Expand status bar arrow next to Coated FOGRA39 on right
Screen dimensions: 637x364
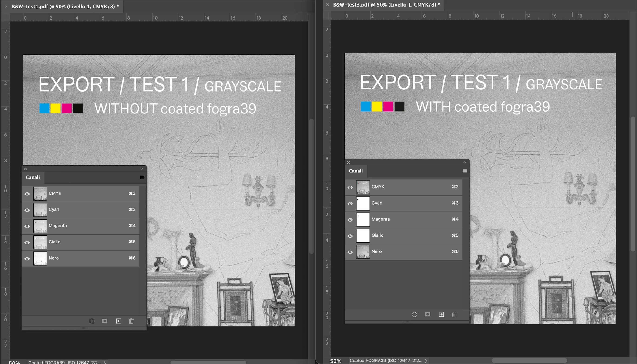point(426,361)
